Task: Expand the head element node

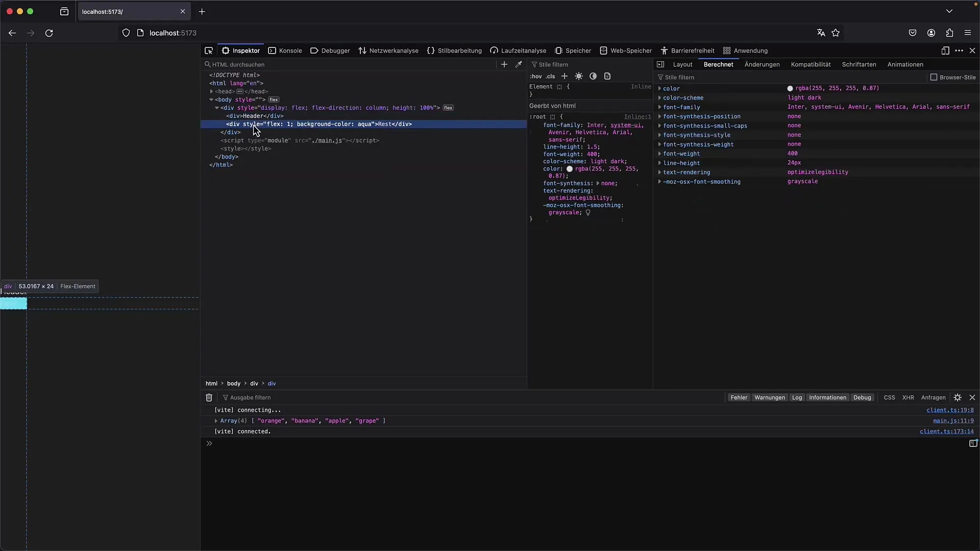Action: coord(211,91)
